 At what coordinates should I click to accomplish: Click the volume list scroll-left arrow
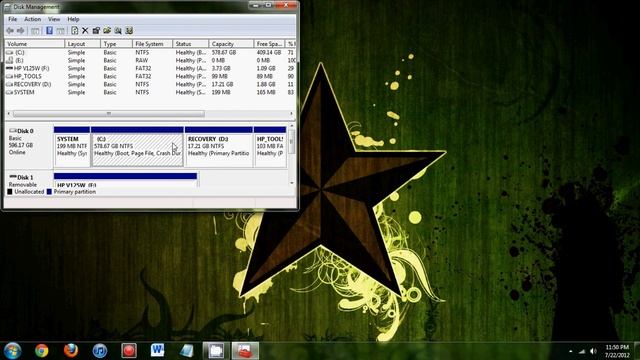coord(9,113)
